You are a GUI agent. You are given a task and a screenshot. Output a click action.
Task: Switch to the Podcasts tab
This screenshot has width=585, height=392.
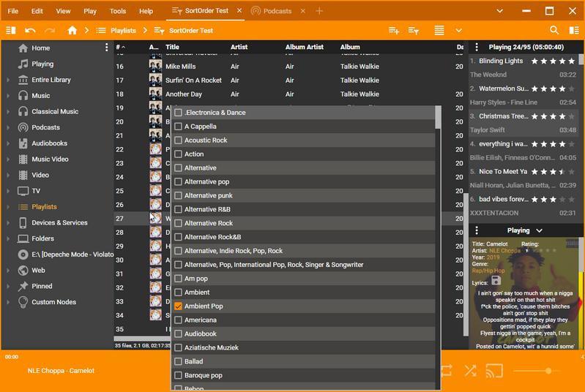tap(271, 11)
